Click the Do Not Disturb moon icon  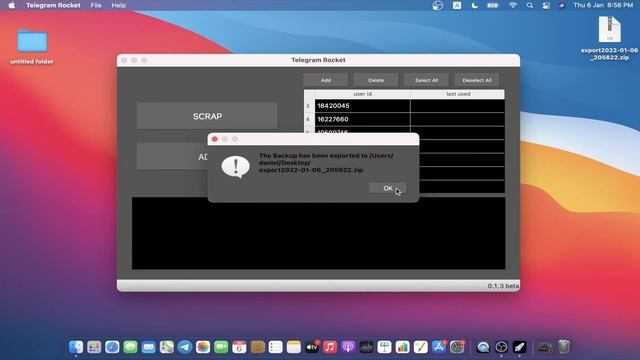(474, 5)
